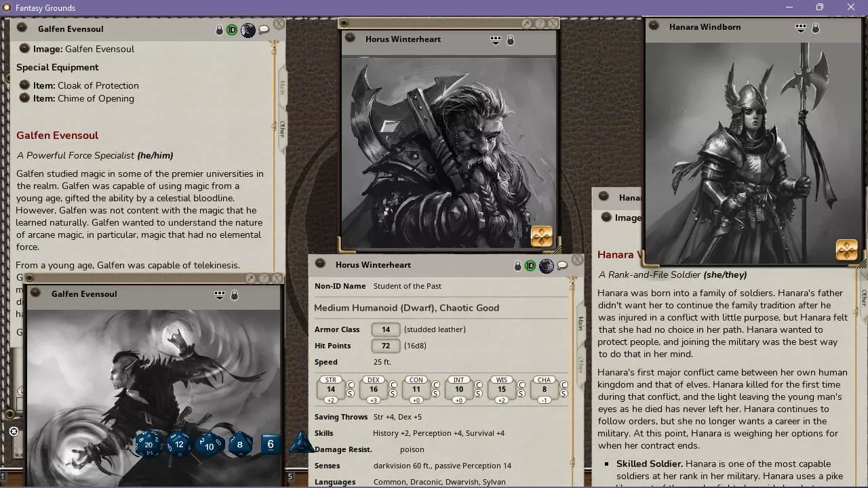This screenshot has height=488, width=868.
Task: Toggle lock on Galfen Evensoul NPC sheet
Action: (x=219, y=30)
